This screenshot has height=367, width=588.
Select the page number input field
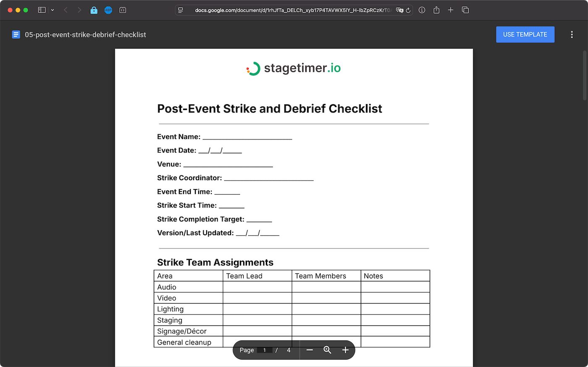coord(264,350)
